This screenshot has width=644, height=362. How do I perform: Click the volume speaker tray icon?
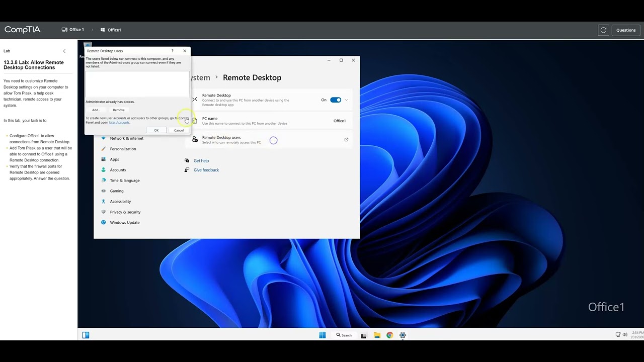(x=625, y=335)
